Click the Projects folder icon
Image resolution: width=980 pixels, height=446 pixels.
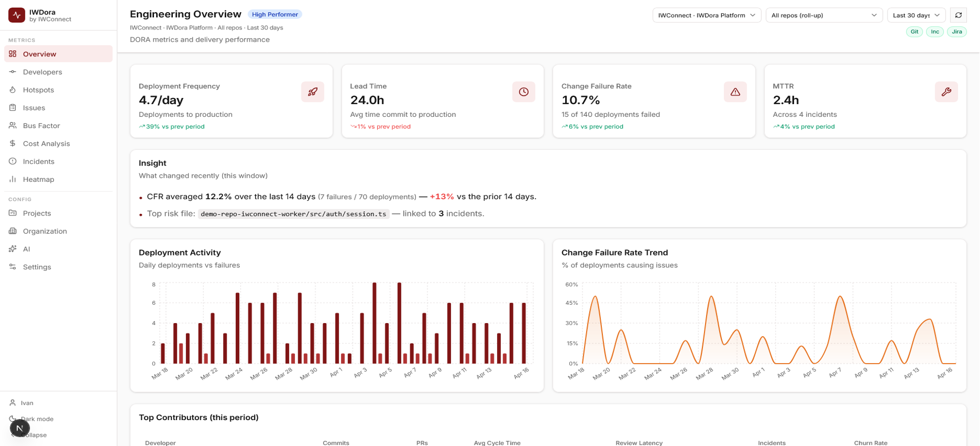(13, 213)
